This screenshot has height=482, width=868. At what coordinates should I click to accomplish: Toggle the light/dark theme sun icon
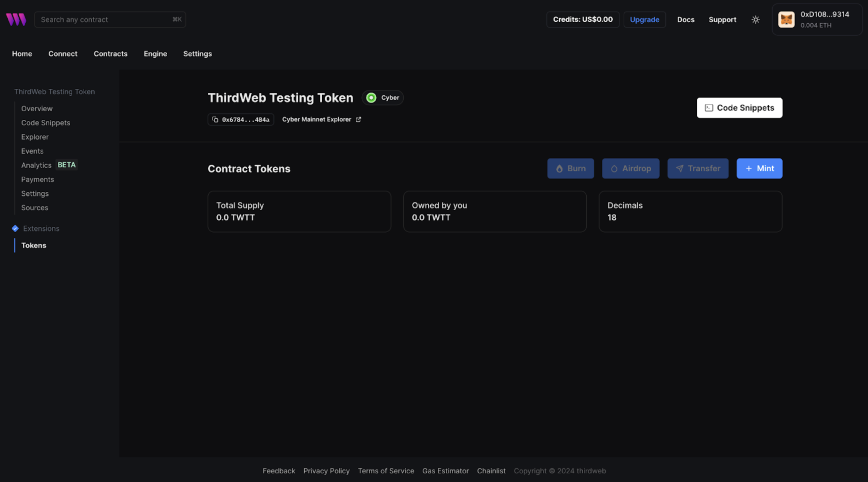(755, 20)
